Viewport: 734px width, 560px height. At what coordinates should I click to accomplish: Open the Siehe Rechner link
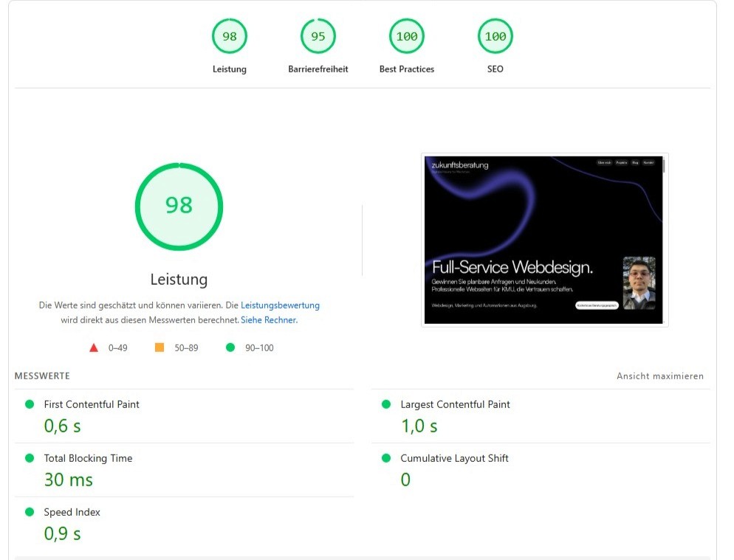(270, 319)
